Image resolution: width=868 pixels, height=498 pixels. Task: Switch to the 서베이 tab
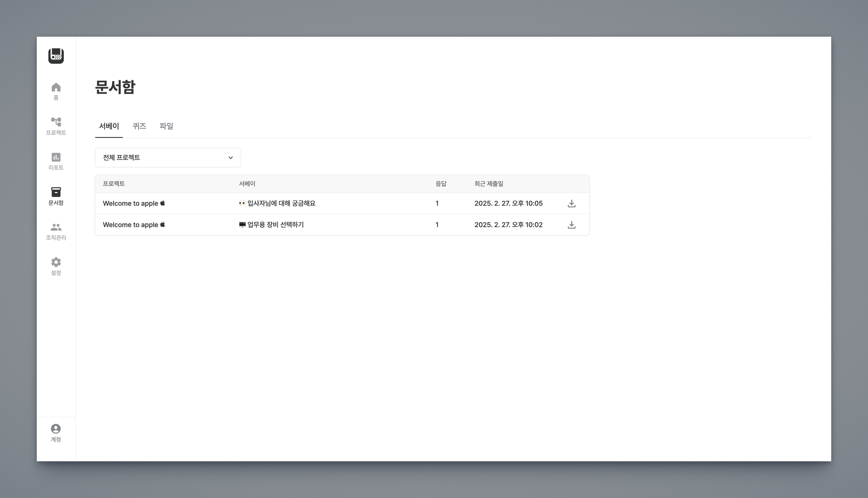click(109, 126)
